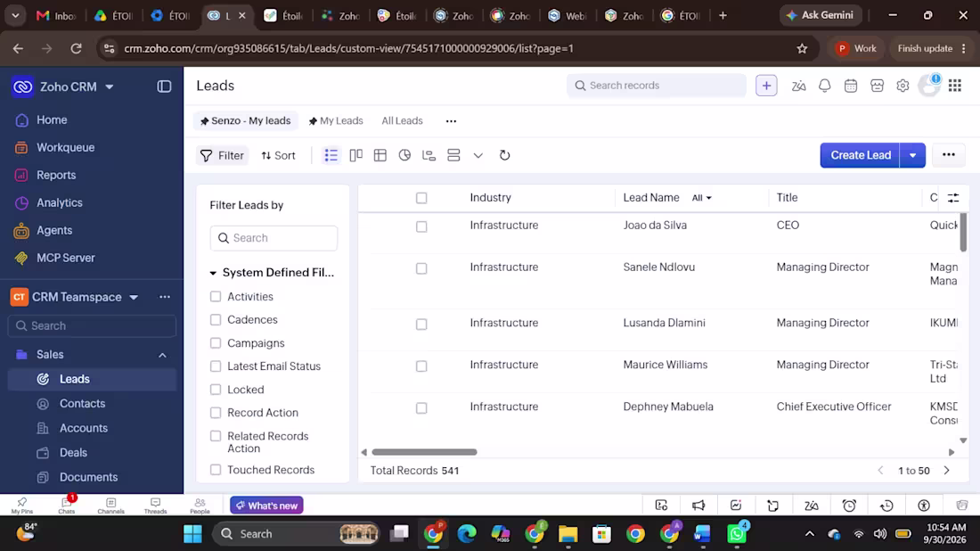Click the refresh list icon

click(x=504, y=155)
